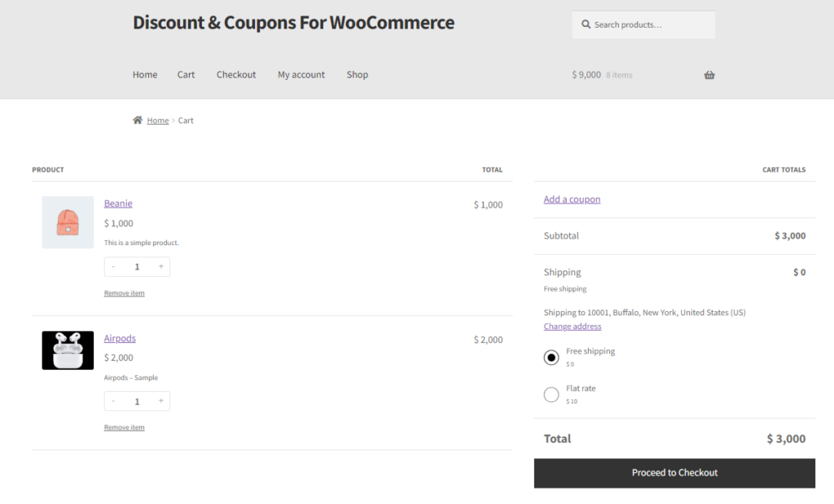834x504 pixels.
Task: Click the search magnifier icon
Action: (x=586, y=24)
